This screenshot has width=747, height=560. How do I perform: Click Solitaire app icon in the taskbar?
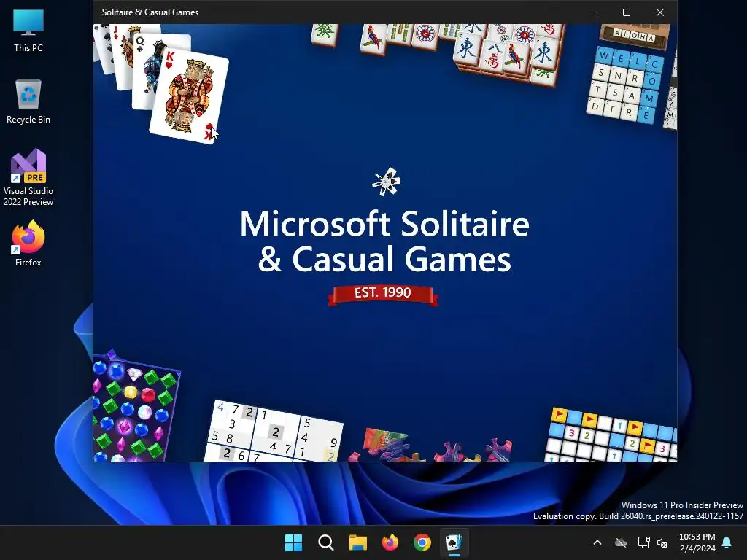[x=454, y=542]
